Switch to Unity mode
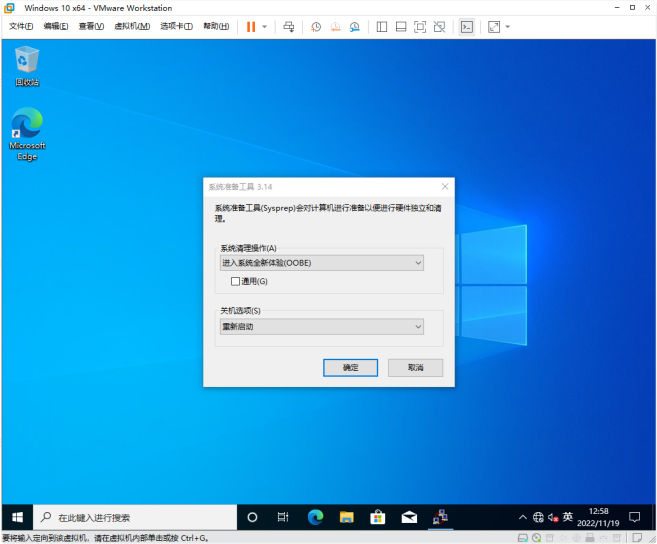 pyautogui.click(x=440, y=27)
